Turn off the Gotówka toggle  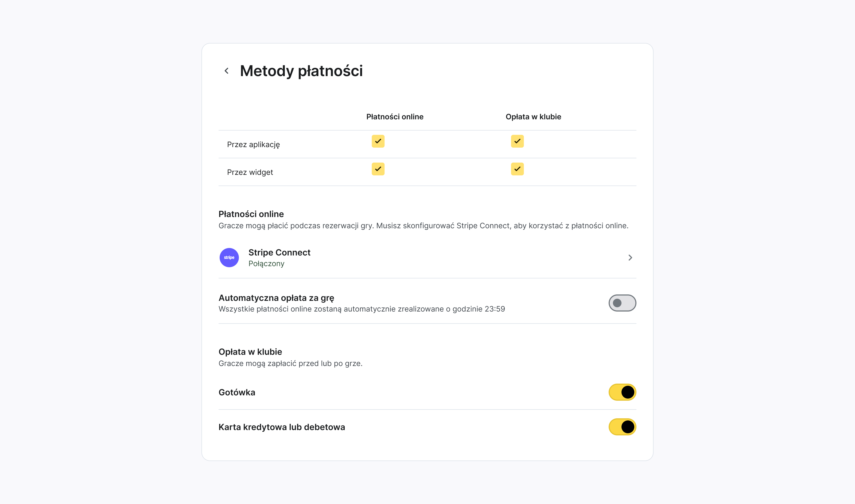coord(622,392)
